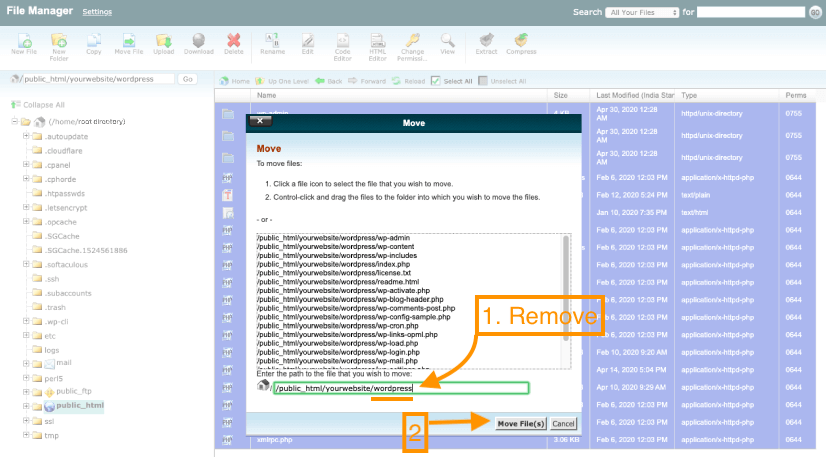This screenshot has height=457, width=826.
Task: Click the Go button beside path
Action: point(188,79)
